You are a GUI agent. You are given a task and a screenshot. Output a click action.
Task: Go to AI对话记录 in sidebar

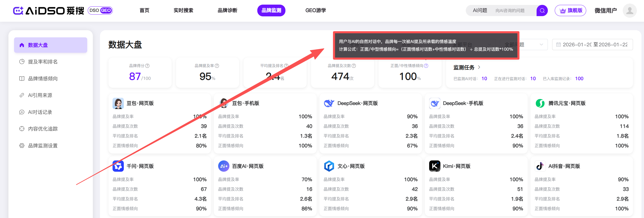40,112
